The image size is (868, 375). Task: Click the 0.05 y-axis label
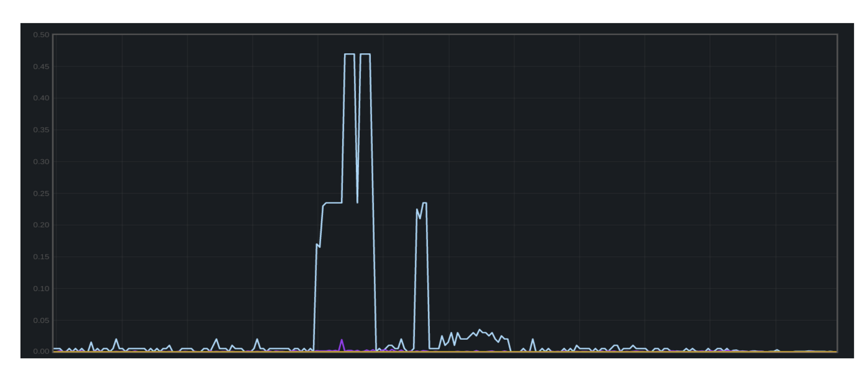[41, 320]
